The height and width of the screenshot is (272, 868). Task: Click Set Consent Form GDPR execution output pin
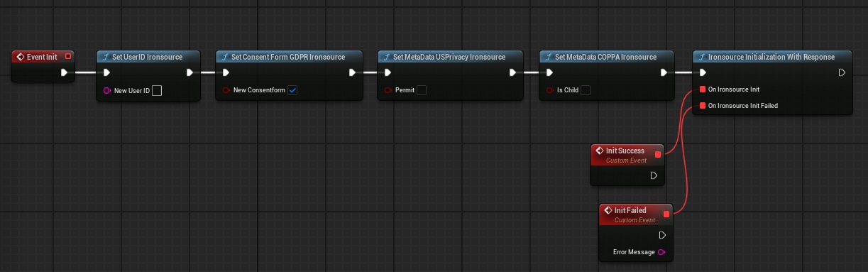pos(353,72)
